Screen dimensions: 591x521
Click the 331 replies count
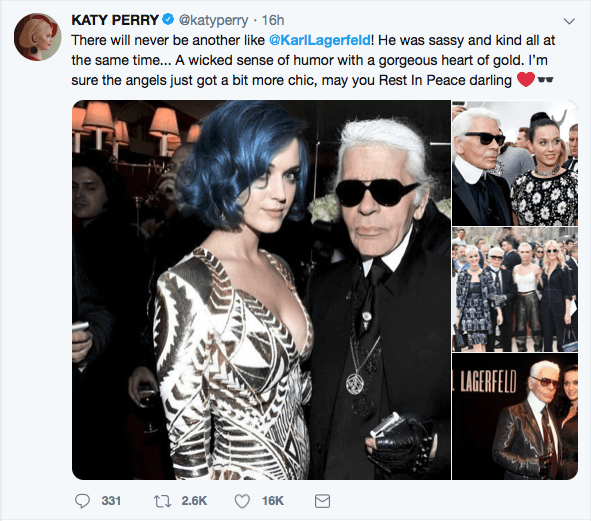111,501
